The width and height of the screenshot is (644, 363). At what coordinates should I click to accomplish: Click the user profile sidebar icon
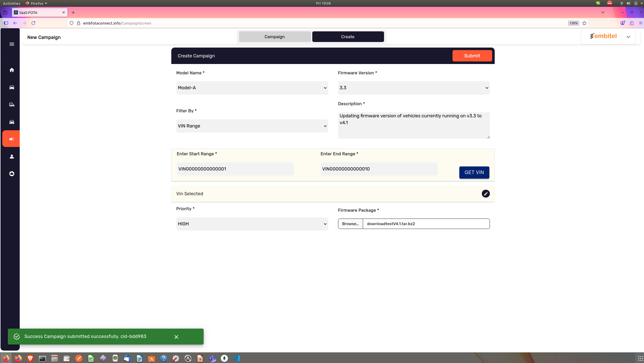12,157
